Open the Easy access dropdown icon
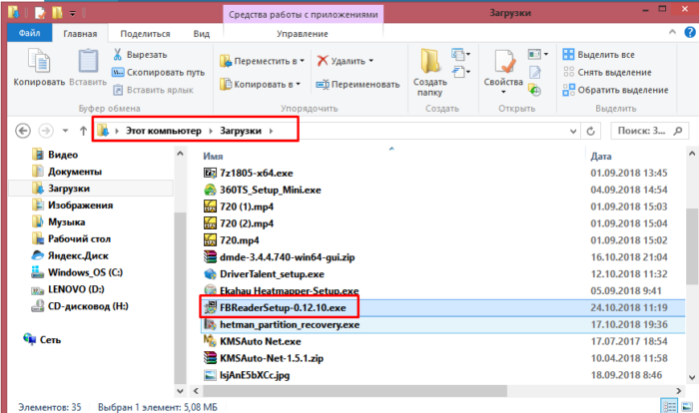The height and width of the screenshot is (413, 699). pos(461,71)
